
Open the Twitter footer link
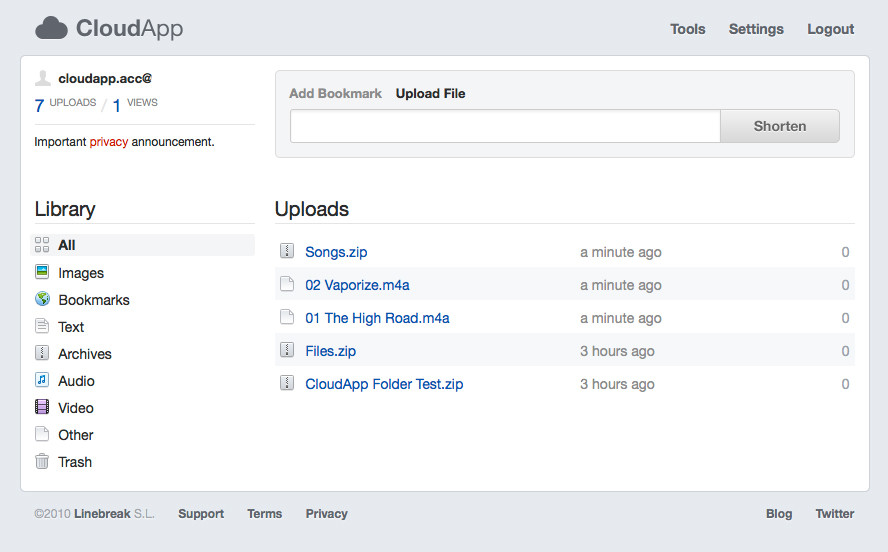pyautogui.click(x=835, y=514)
